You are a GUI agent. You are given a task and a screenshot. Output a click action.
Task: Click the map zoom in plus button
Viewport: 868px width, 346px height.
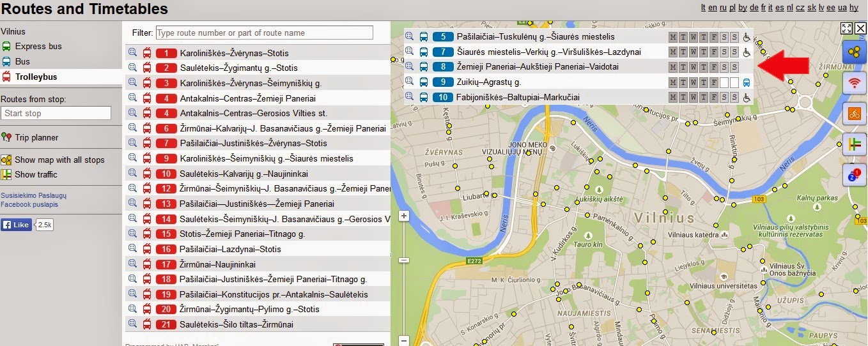pyautogui.click(x=403, y=216)
